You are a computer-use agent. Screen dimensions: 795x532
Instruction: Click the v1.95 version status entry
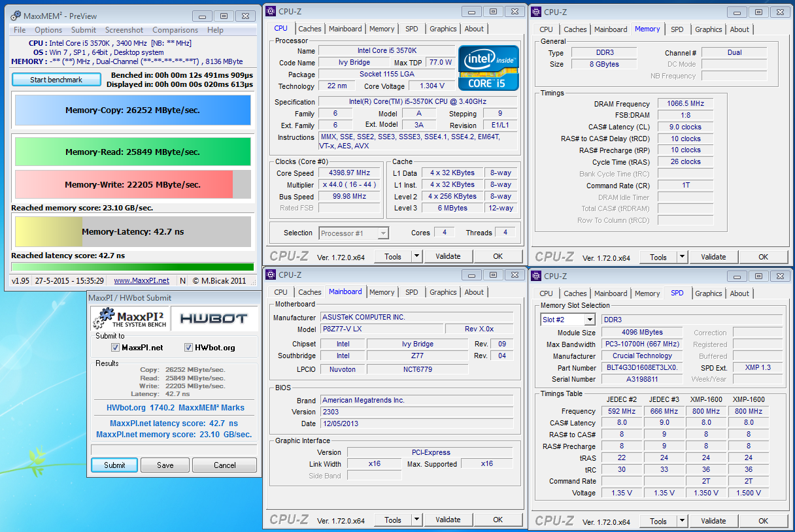pyautogui.click(x=21, y=280)
